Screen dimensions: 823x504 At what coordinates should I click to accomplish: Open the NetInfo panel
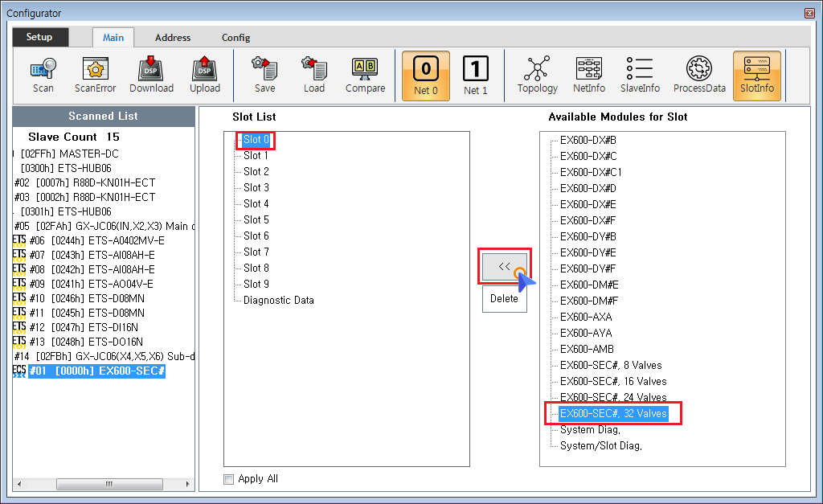pos(589,76)
